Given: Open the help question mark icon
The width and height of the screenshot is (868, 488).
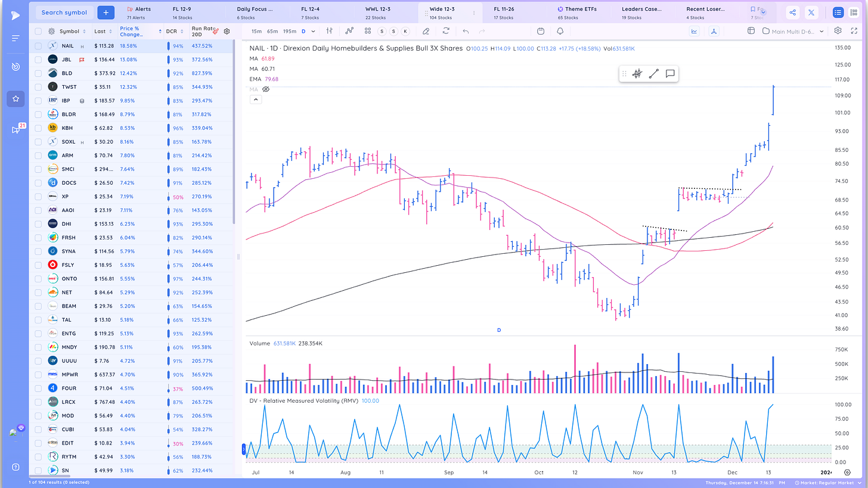Looking at the screenshot, I should (15, 467).
